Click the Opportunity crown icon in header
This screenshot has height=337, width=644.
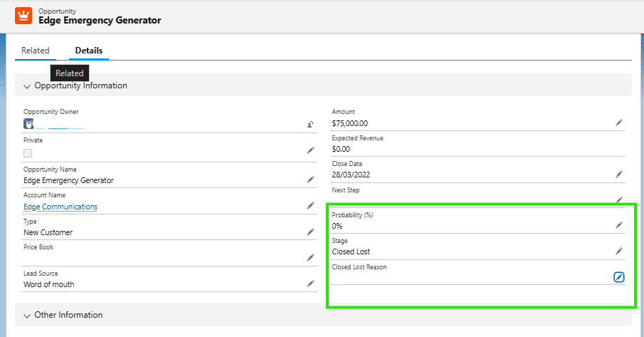pos(23,16)
